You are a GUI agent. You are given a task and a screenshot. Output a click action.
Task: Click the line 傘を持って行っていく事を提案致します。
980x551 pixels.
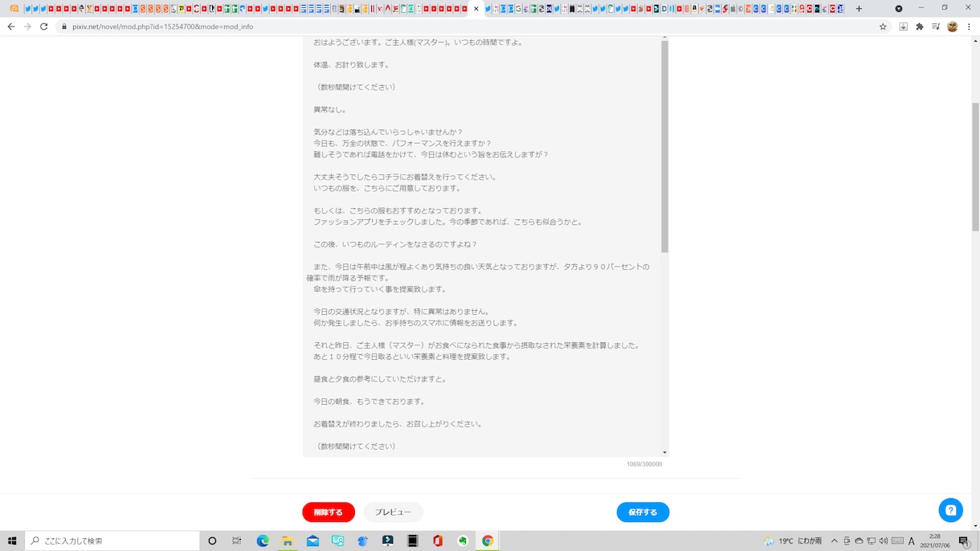[380, 288]
